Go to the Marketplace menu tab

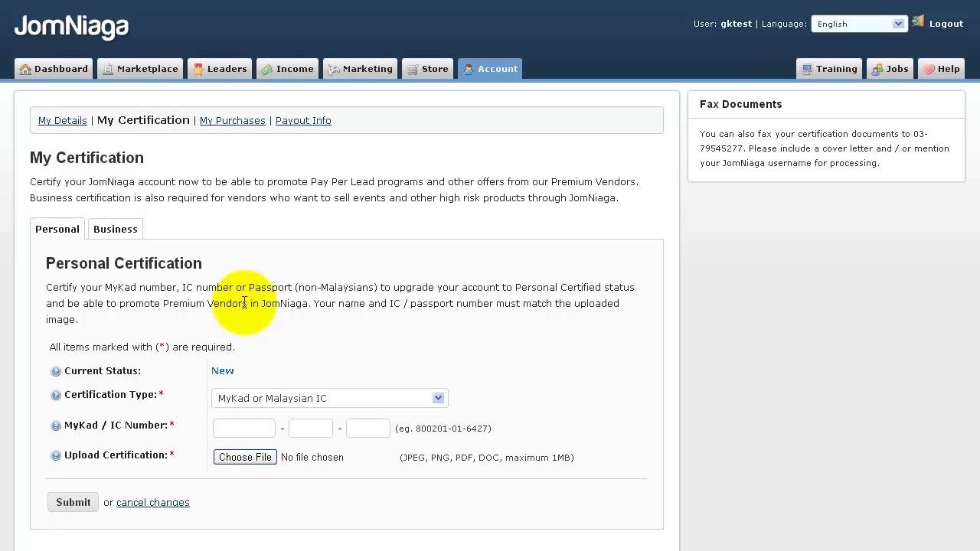coord(140,69)
